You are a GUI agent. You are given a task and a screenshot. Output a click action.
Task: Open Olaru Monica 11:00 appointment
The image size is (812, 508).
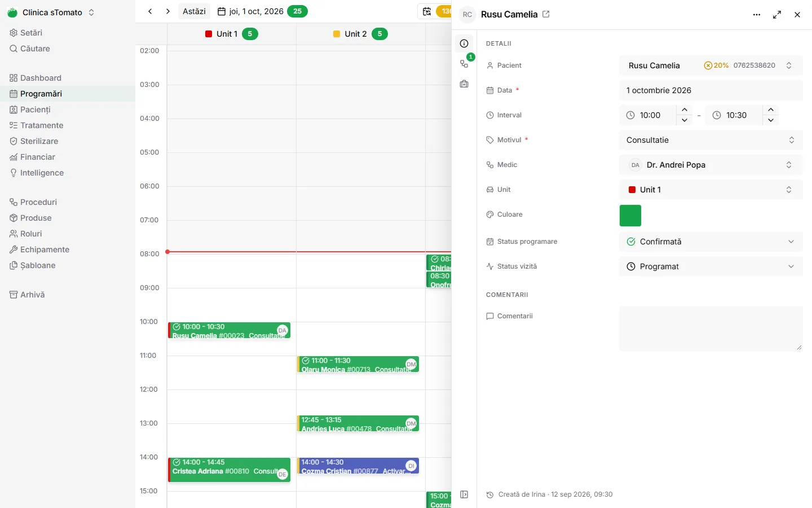tap(358, 365)
